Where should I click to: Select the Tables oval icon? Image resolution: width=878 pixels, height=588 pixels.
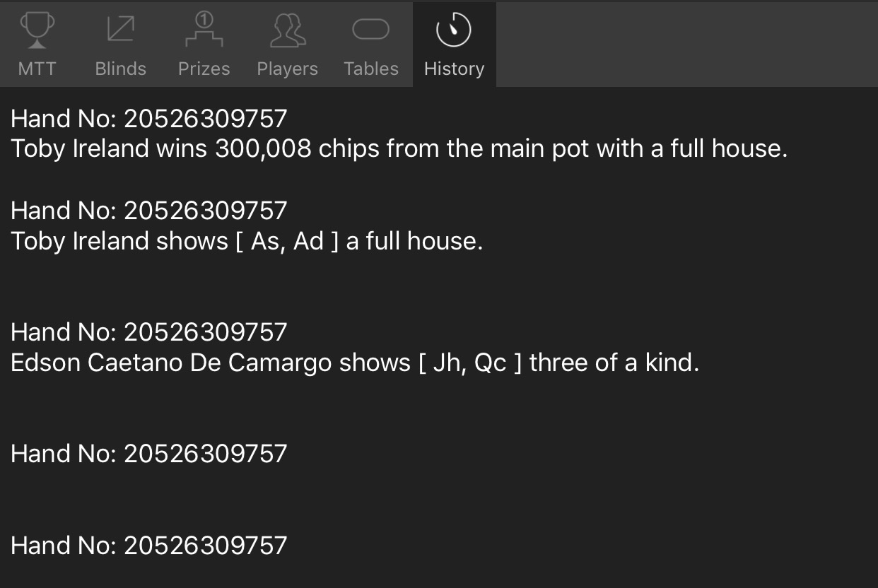(x=371, y=30)
